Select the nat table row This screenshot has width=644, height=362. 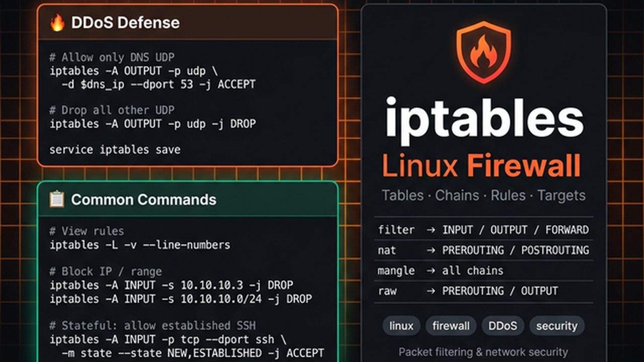click(483, 250)
